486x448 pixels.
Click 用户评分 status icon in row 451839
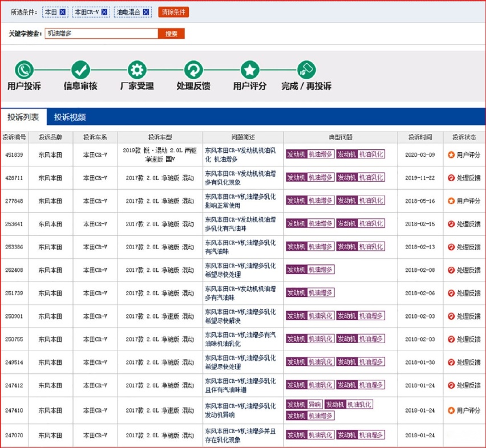451,155
